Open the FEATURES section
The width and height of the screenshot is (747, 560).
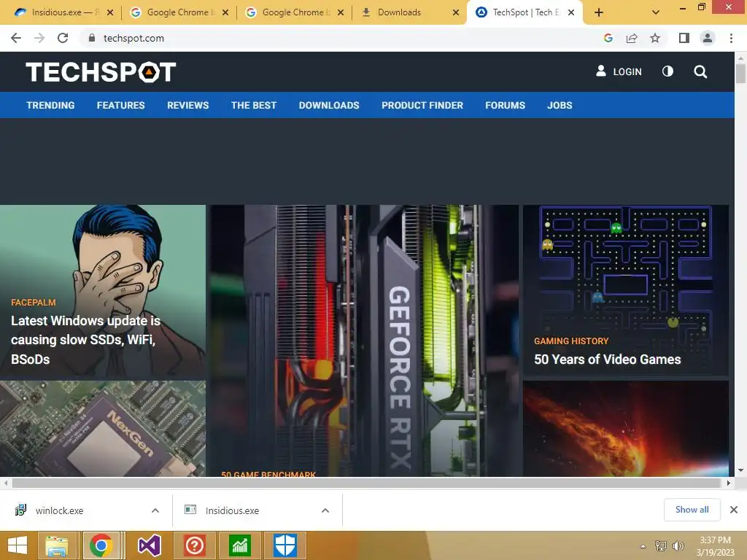click(120, 105)
